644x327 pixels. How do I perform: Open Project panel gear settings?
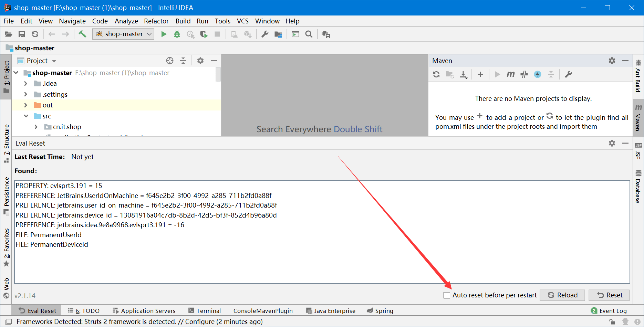(200, 61)
